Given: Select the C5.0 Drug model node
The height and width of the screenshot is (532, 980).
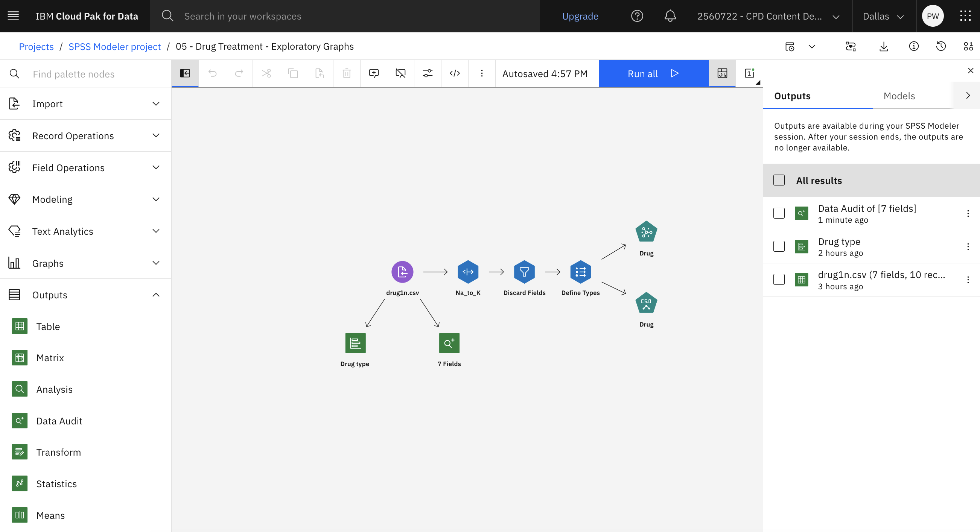Looking at the screenshot, I should click(646, 303).
